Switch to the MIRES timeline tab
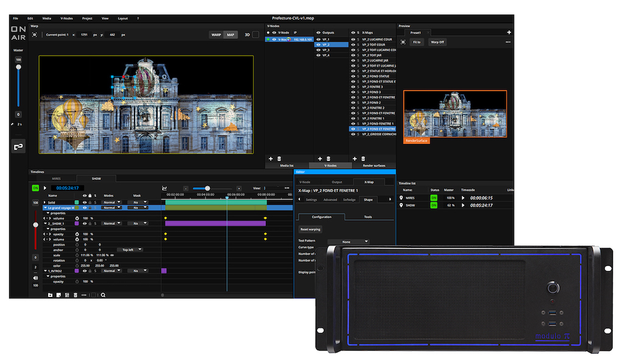The width and height of the screenshot is (623, 364). click(x=57, y=179)
